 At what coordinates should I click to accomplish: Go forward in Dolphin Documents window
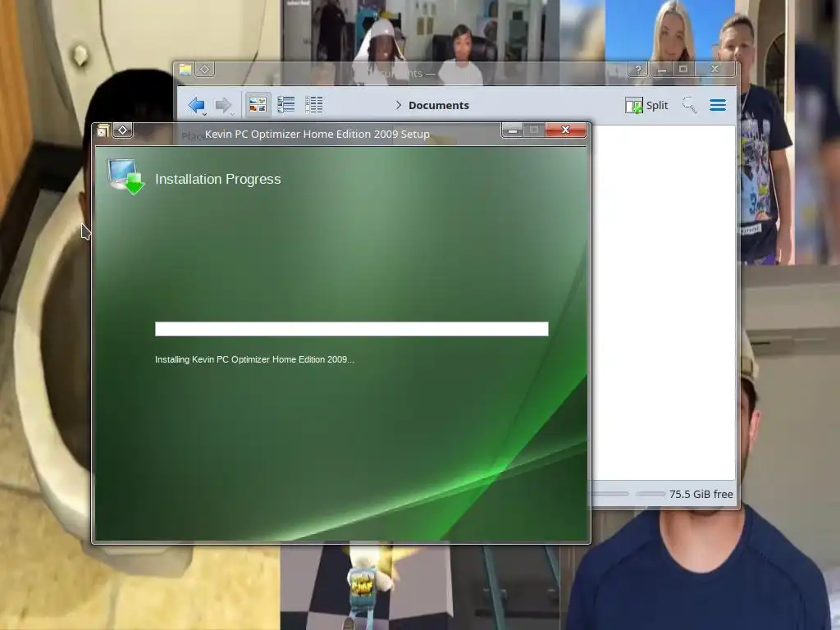tap(223, 105)
